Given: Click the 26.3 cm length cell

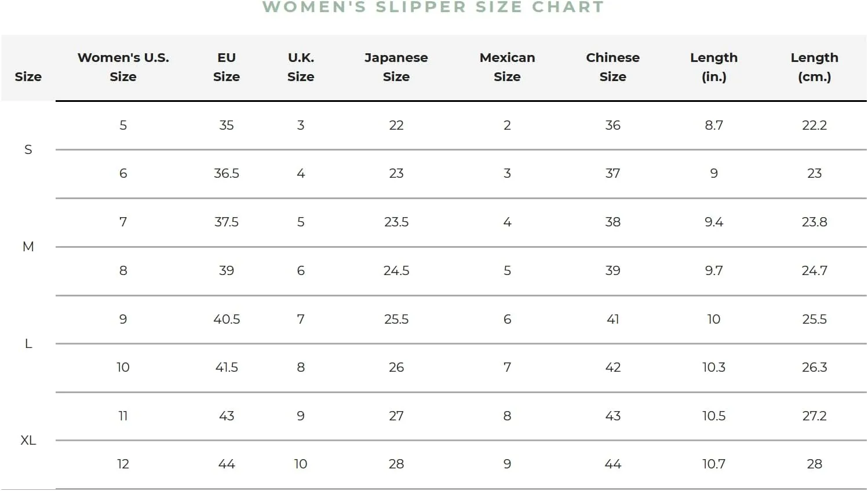Looking at the screenshot, I should click(814, 368).
